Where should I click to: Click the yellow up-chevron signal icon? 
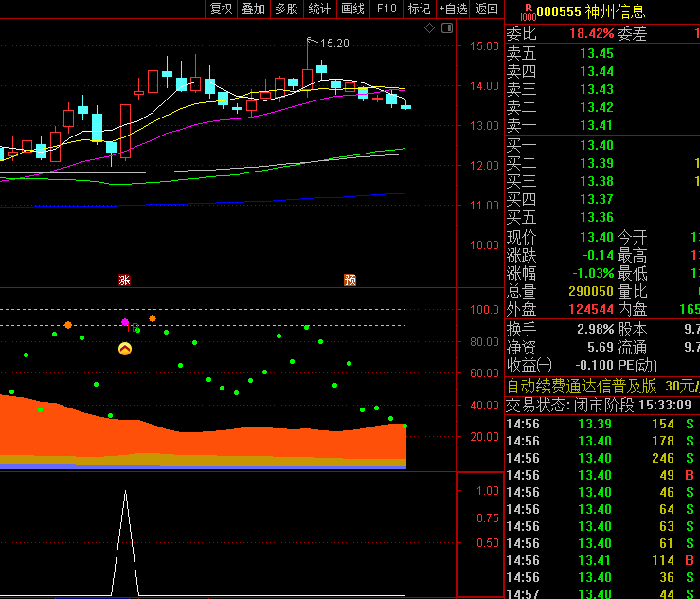coord(125,349)
